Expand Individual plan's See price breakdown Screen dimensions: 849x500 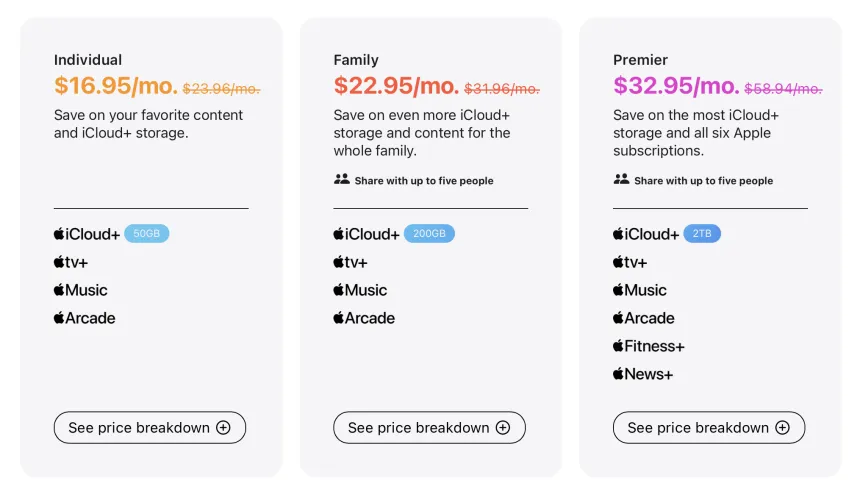point(150,428)
